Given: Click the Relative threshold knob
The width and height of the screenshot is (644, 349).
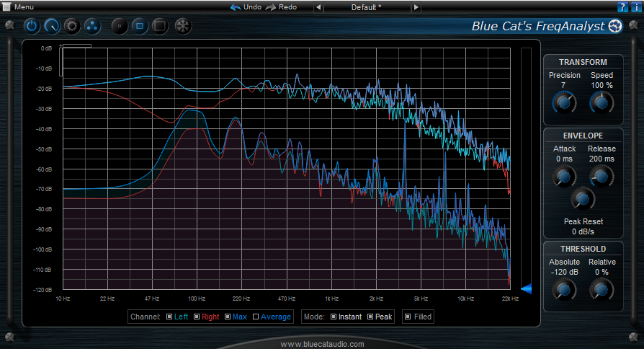Looking at the screenshot, I should (x=601, y=289).
